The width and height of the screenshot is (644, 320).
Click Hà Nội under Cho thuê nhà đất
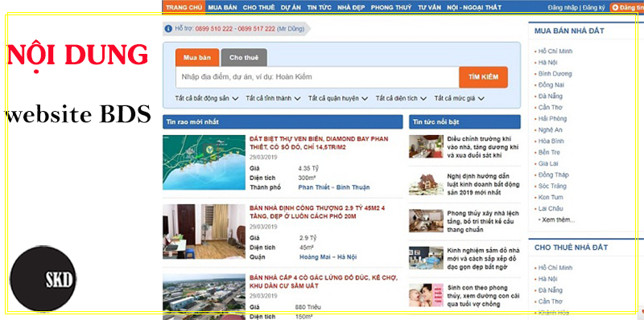click(548, 279)
